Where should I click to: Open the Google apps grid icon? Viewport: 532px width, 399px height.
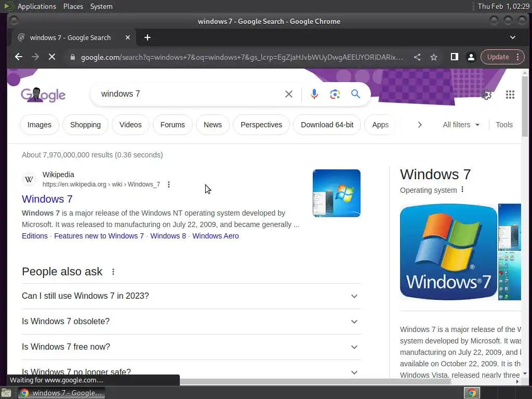point(510,95)
